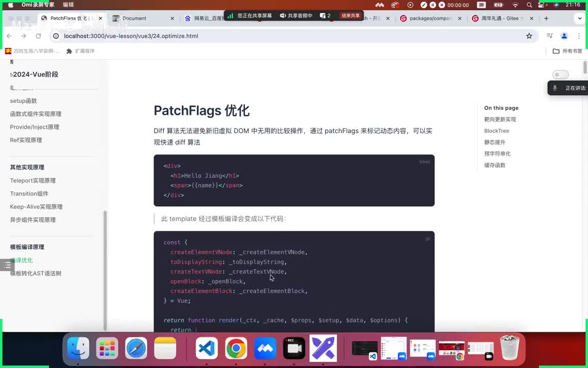
Task: Close the Document tab
Action: pos(172,18)
